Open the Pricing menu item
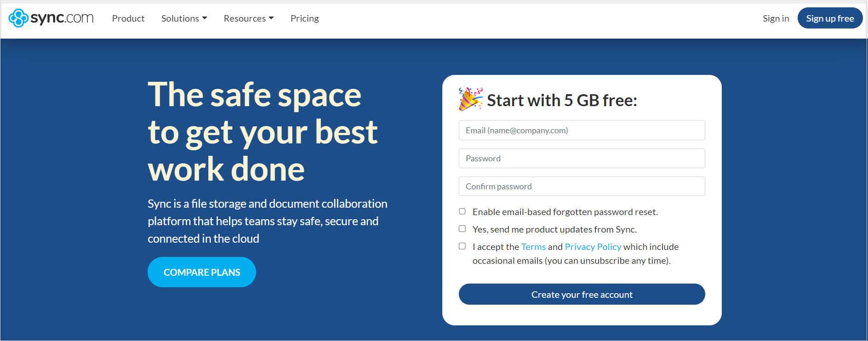868x341 pixels. pos(304,18)
